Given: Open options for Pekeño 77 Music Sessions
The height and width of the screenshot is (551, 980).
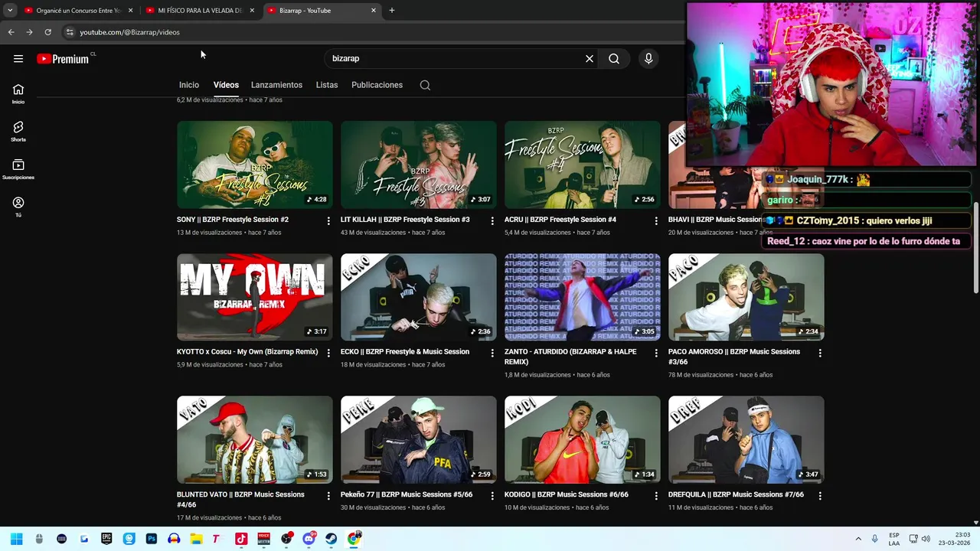Looking at the screenshot, I should (492, 496).
